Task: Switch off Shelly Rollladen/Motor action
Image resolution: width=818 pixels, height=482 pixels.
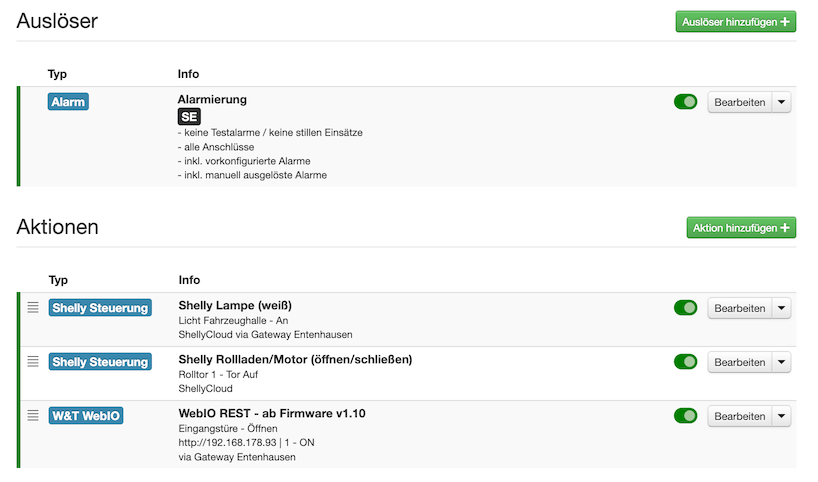Action: [685, 361]
